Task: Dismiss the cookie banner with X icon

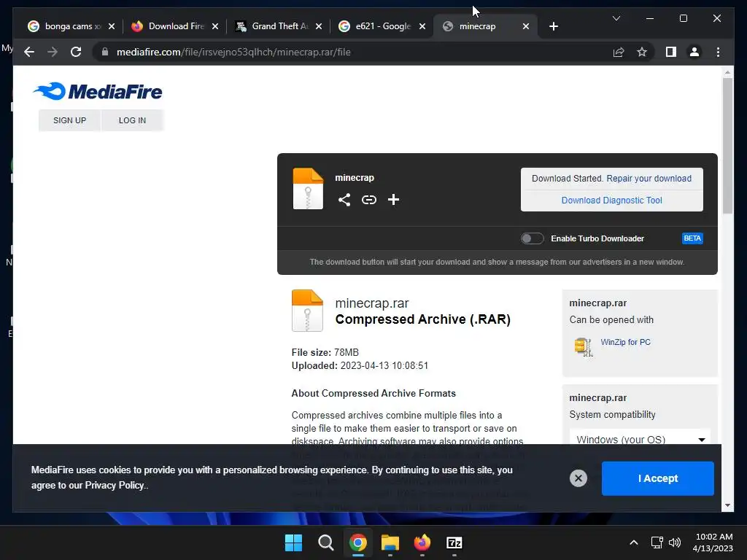Action: coord(578,478)
